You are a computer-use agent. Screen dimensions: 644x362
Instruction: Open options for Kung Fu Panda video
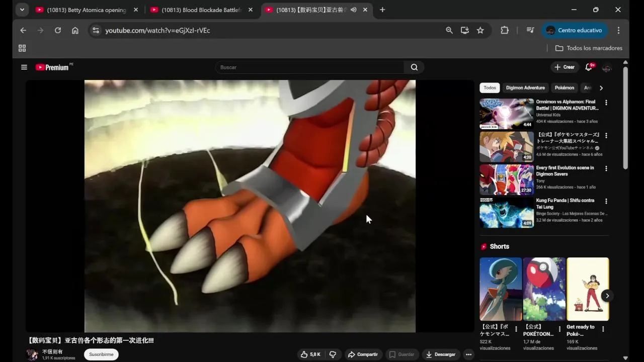click(606, 201)
